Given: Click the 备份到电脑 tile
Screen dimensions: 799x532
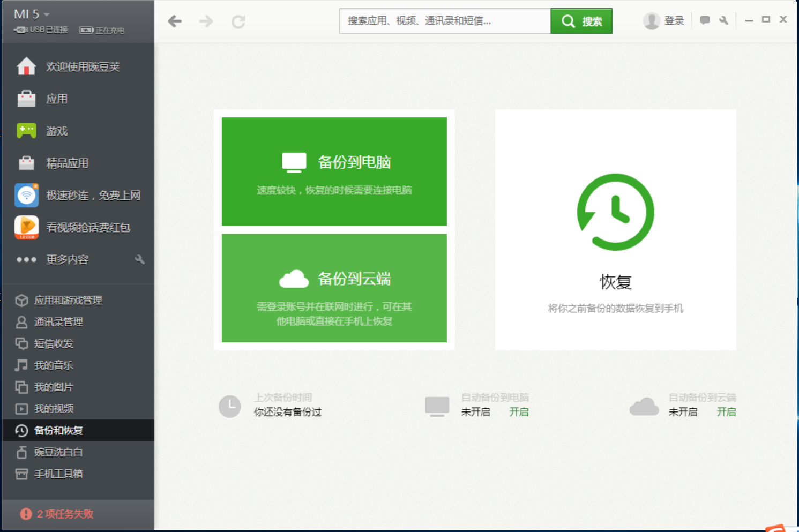Looking at the screenshot, I should pos(334,171).
